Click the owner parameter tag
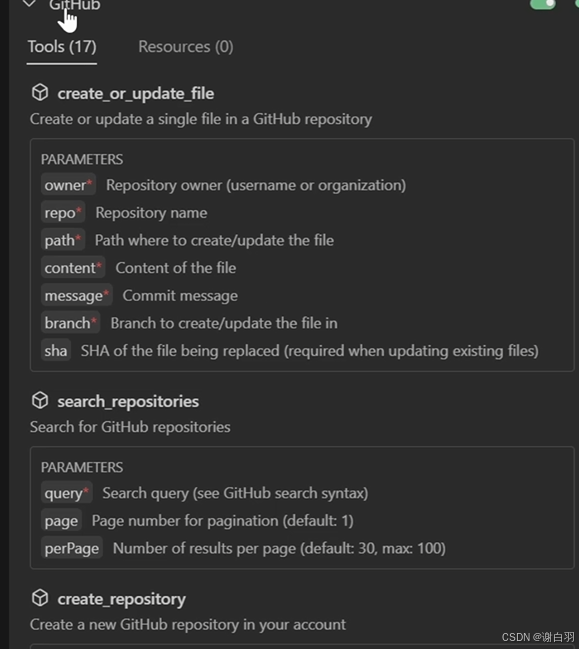The image size is (579, 649). point(68,185)
